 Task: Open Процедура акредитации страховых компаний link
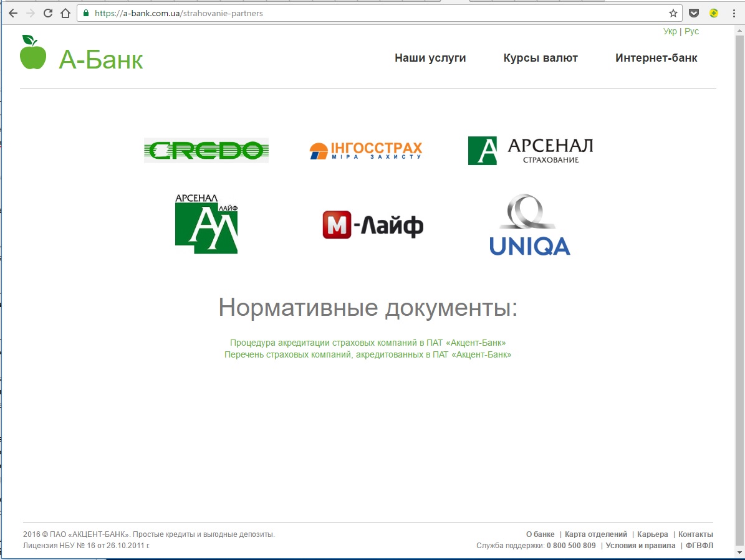pos(368,343)
